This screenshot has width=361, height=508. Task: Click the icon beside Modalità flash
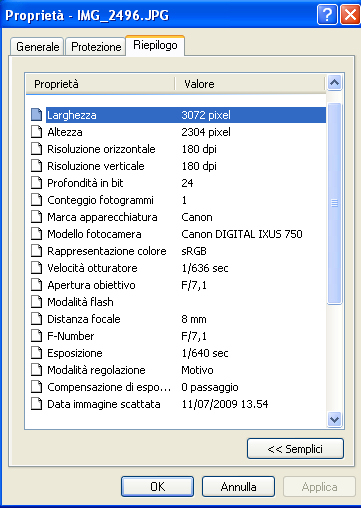(x=37, y=302)
